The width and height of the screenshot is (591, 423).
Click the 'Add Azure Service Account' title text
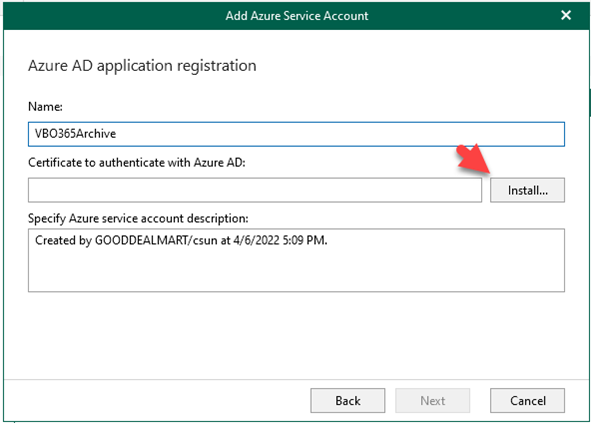coord(297,15)
